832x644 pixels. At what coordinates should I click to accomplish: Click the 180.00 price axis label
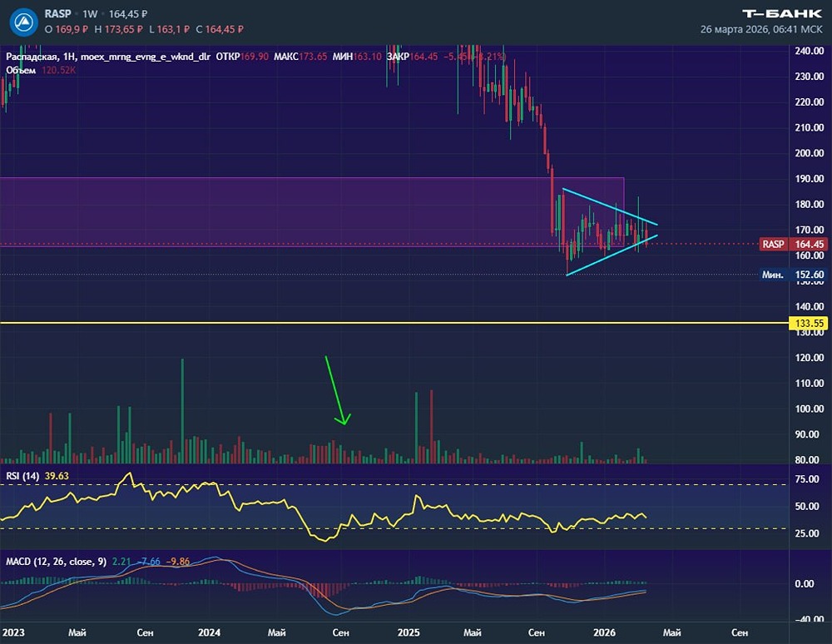(810, 204)
